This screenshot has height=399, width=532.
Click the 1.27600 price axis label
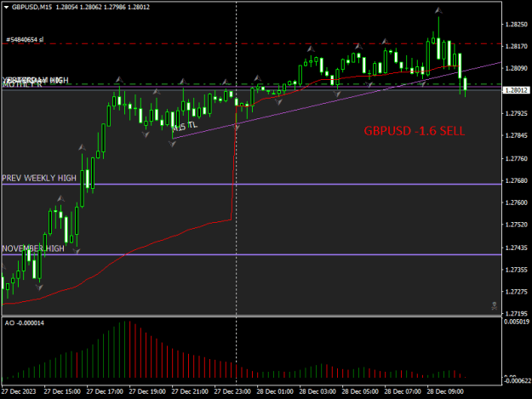tap(517, 202)
